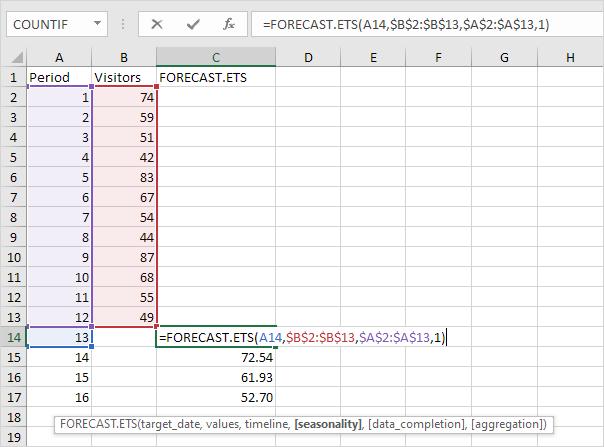Viewport: 604px width, 447px height.
Task: Click cell with visitors value 68
Action: (124, 277)
